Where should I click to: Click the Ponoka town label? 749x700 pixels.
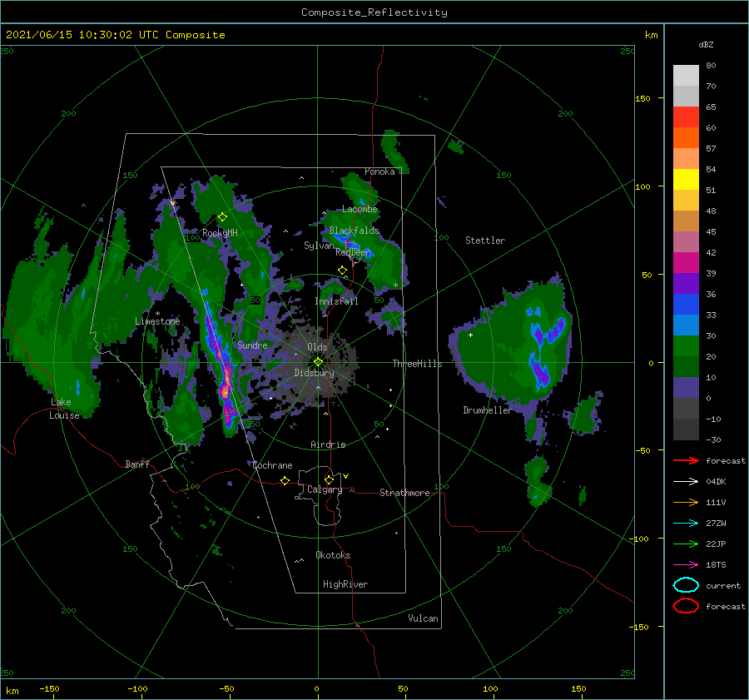(379, 171)
